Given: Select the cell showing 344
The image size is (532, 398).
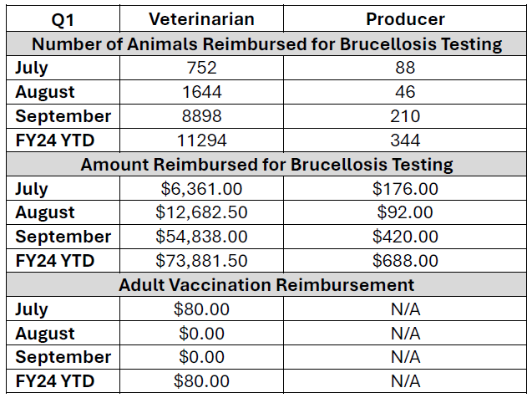Looking at the screenshot, I should pos(405,140).
